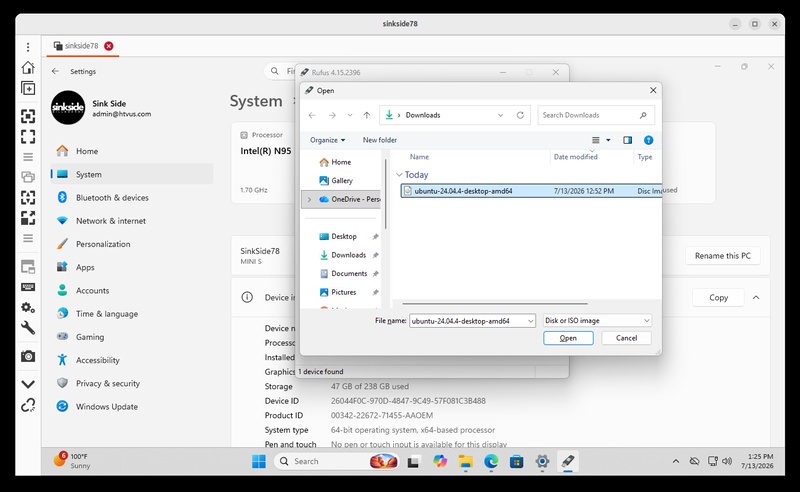Click the File name input field

[468, 321]
